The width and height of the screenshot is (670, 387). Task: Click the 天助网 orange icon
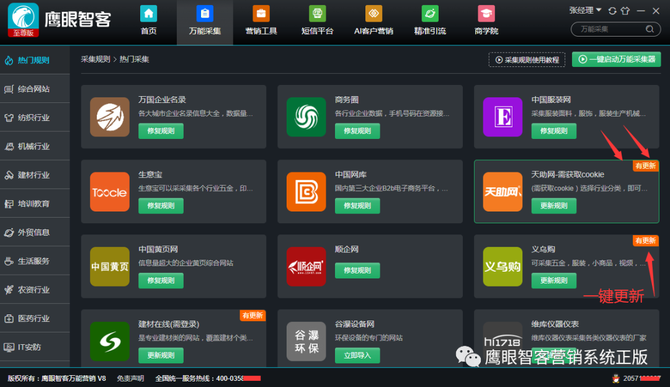pyautogui.click(x=502, y=192)
